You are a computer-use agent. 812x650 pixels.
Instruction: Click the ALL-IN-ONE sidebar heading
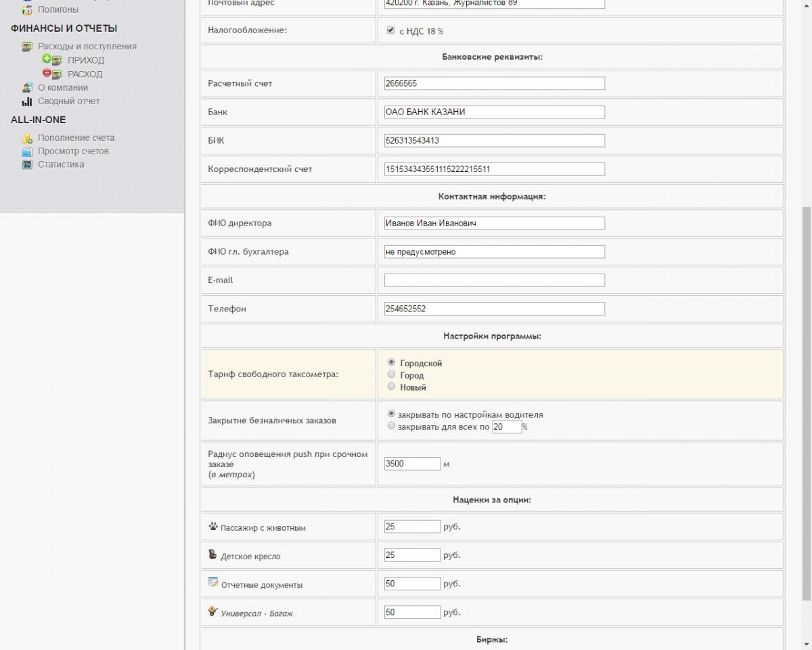(38, 120)
